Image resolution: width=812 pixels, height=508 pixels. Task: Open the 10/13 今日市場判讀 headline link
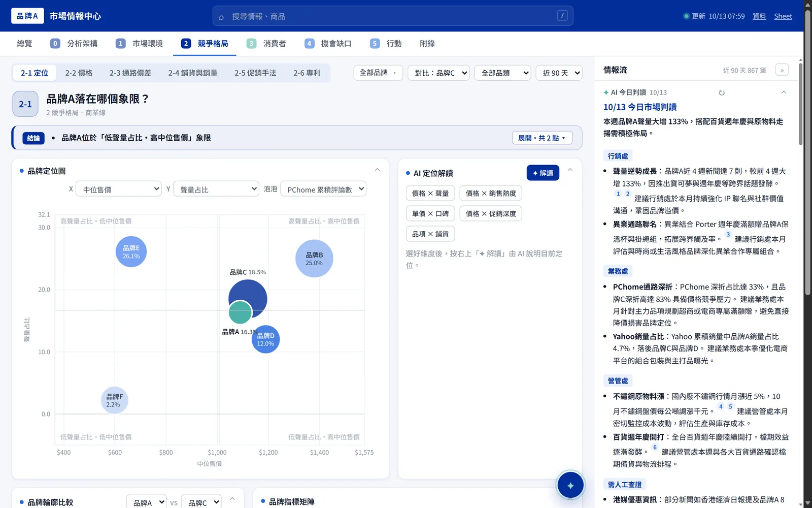click(x=640, y=107)
